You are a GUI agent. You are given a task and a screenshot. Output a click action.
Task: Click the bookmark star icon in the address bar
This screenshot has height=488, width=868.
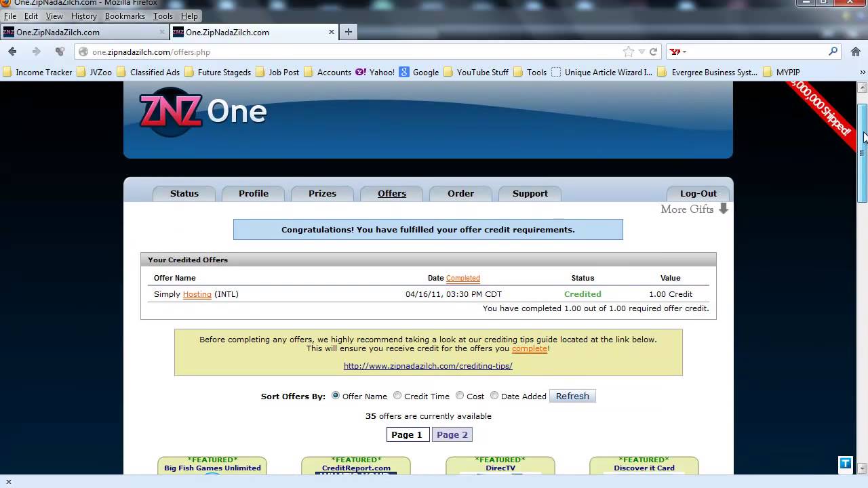629,52
